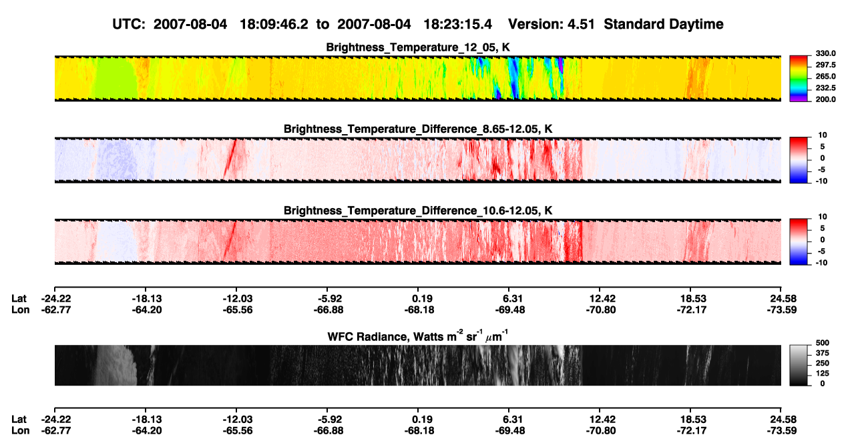Click the red-blue colorbar beside 8.65-12.05 panel
868x445 pixels.
point(799,159)
